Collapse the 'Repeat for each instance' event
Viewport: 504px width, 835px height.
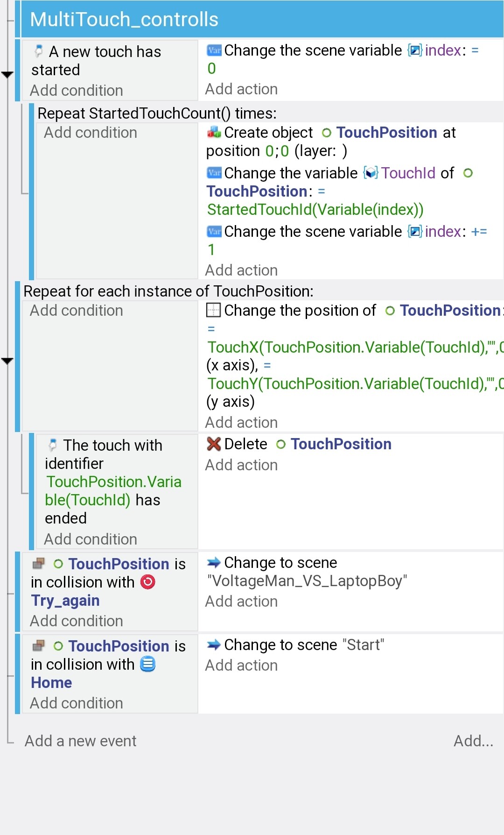(7, 361)
